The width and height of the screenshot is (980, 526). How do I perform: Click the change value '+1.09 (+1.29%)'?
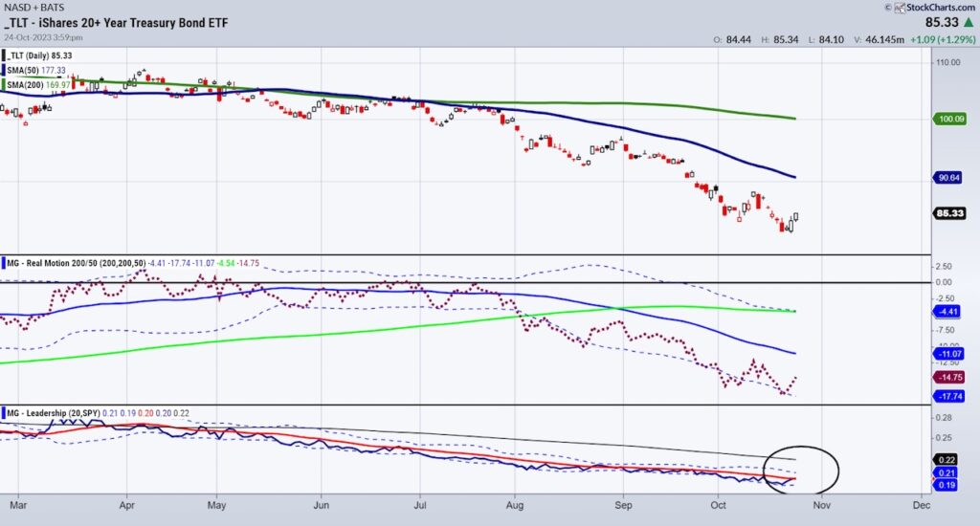(943, 39)
